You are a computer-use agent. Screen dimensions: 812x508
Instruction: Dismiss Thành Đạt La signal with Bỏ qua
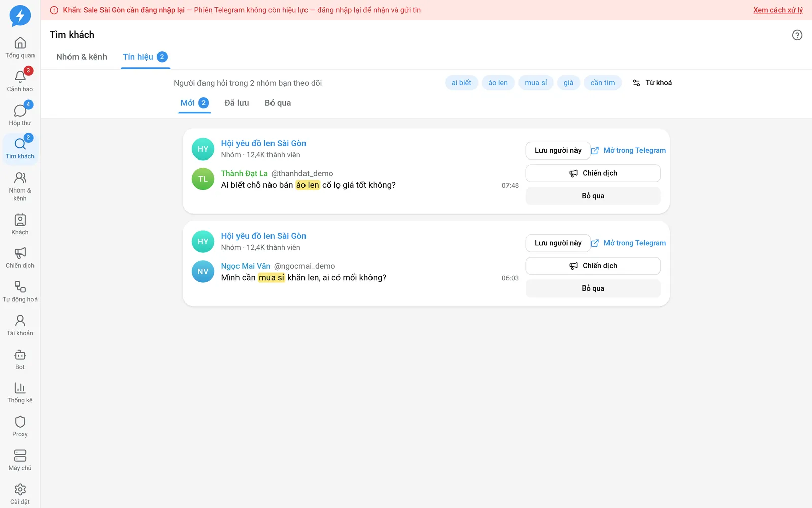[593, 196]
